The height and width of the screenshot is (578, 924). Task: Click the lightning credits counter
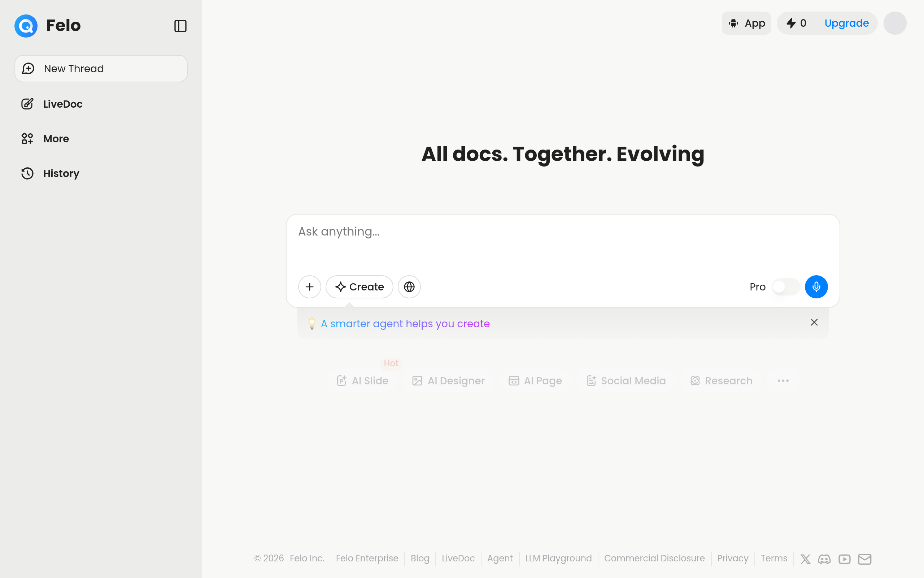click(797, 23)
